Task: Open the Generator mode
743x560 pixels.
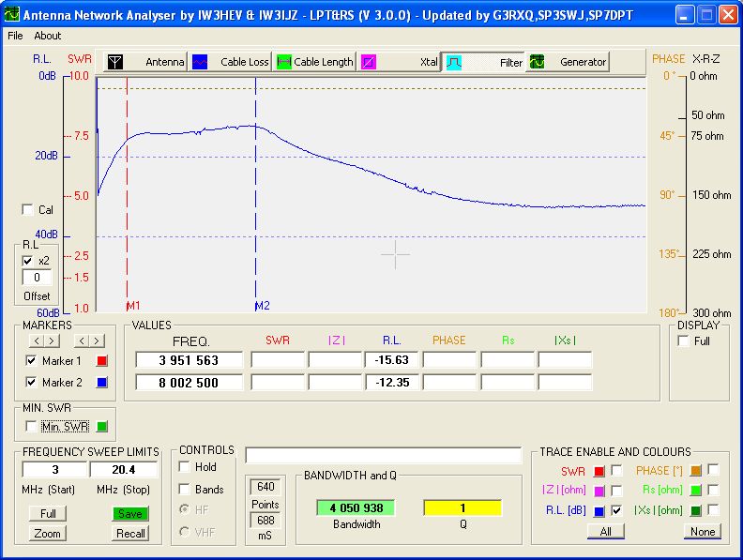Action: [568, 62]
